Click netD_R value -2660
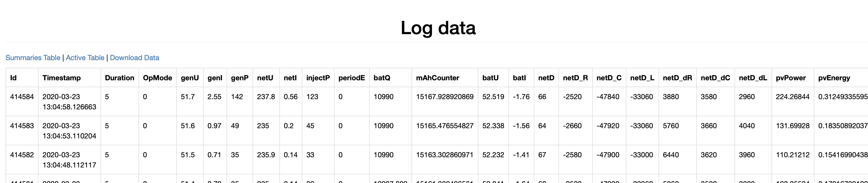Screen dimensions: 868x183 (572, 126)
